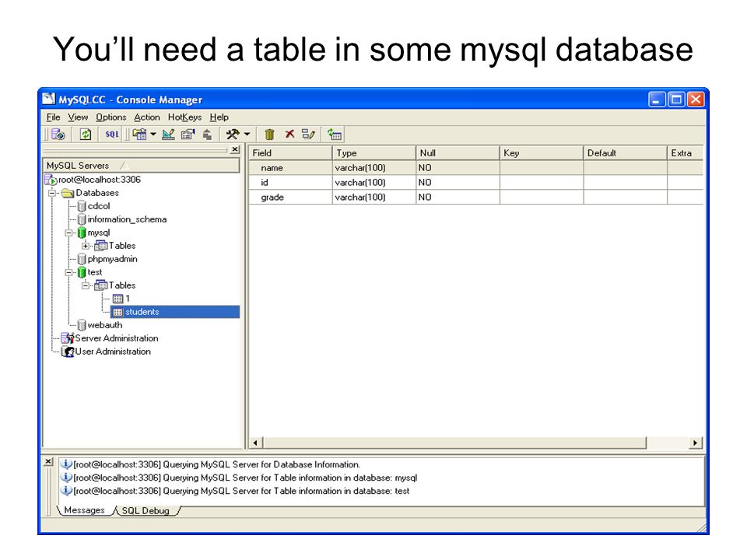The image size is (747, 560).
Task: Click the table properties toolbar icon
Action: pos(188,135)
